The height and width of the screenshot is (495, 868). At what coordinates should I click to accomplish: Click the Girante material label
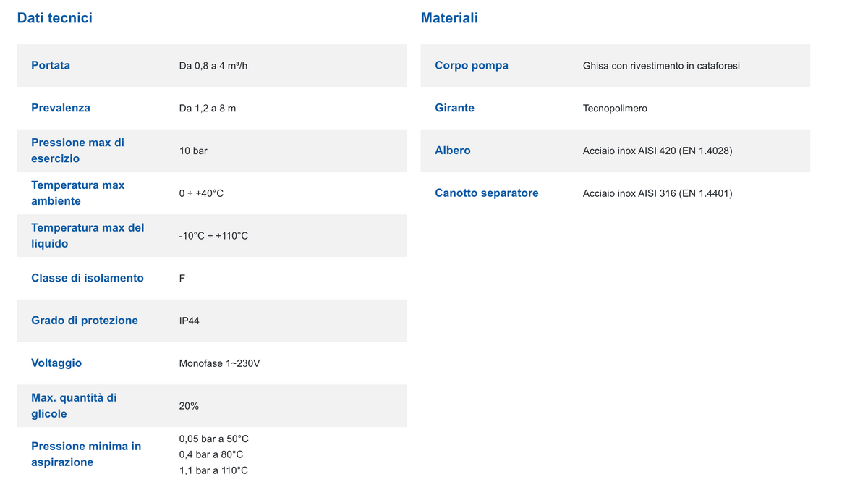(454, 108)
